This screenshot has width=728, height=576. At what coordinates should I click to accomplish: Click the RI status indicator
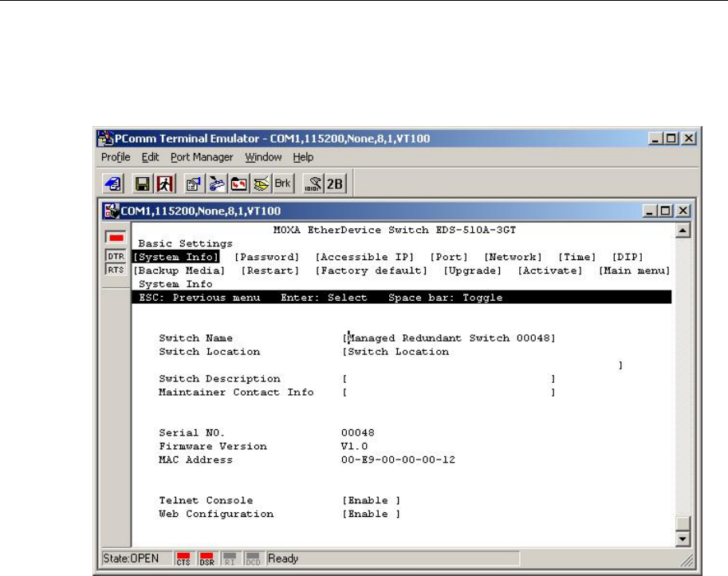(x=230, y=558)
